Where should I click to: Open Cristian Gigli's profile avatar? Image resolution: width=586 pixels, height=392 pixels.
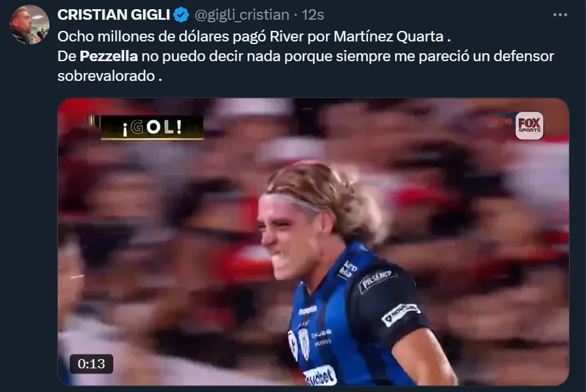(x=30, y=24)
